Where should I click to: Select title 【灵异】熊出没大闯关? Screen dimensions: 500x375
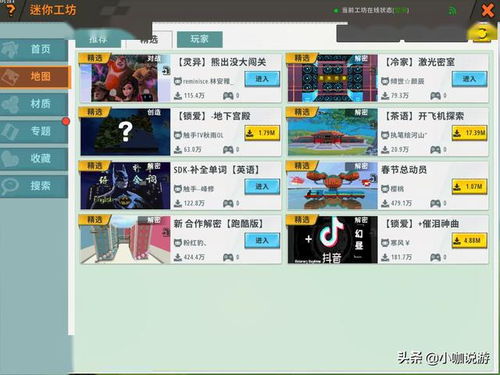click(221, 62)
